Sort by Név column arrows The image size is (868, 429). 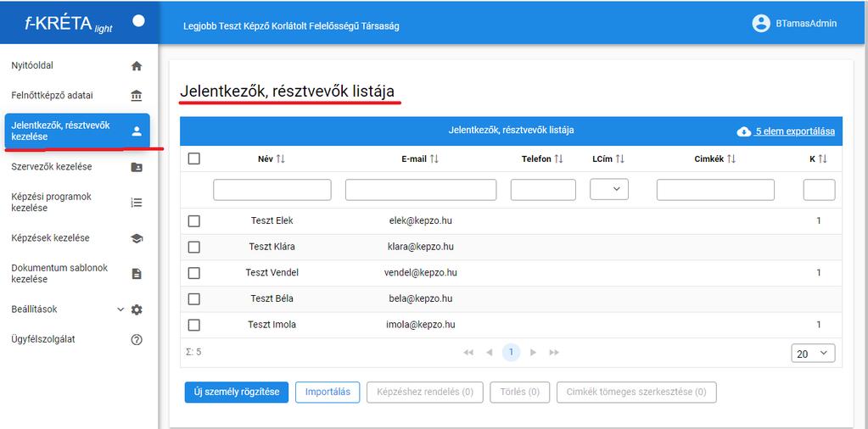pyautogui.click(x=281, y=159)
